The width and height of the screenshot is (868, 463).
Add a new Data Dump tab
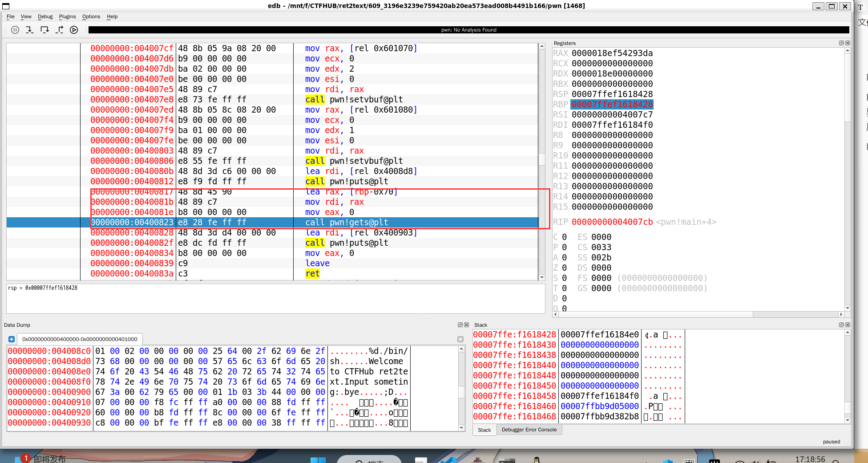[12, 339]
